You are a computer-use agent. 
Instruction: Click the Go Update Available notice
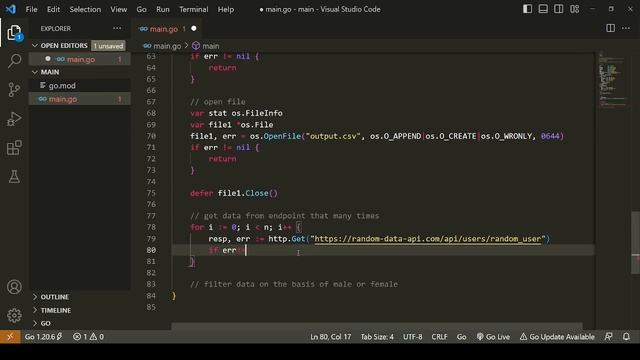point(557,337)
